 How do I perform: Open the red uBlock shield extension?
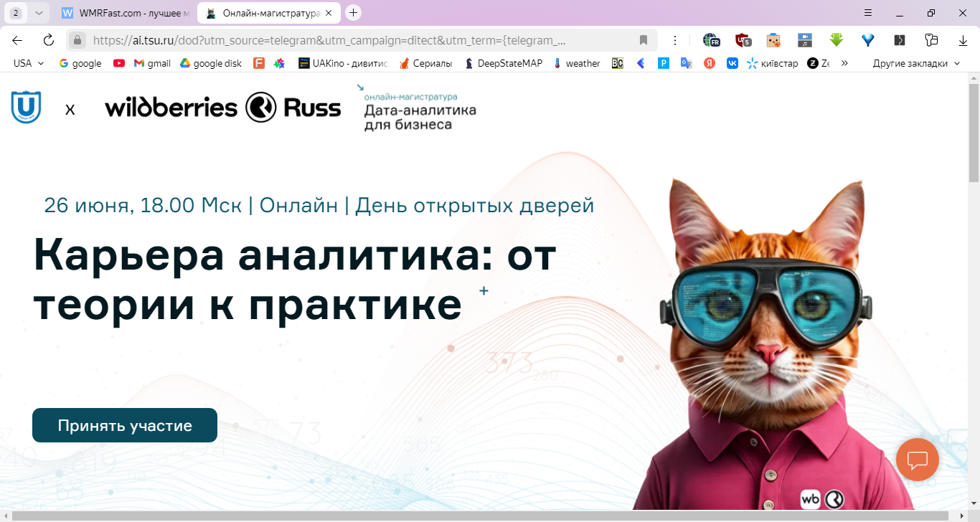[743, 40]
